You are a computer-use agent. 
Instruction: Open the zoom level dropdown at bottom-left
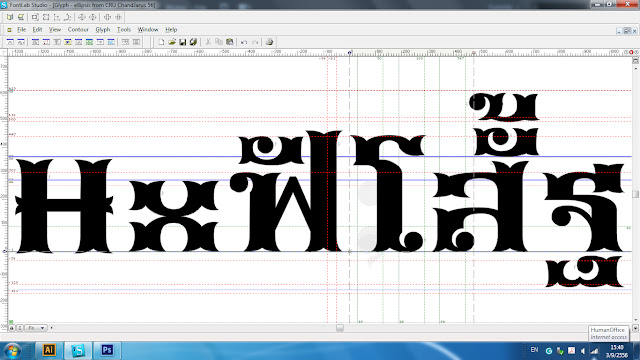pyautogui.click(x=36, y=328)
